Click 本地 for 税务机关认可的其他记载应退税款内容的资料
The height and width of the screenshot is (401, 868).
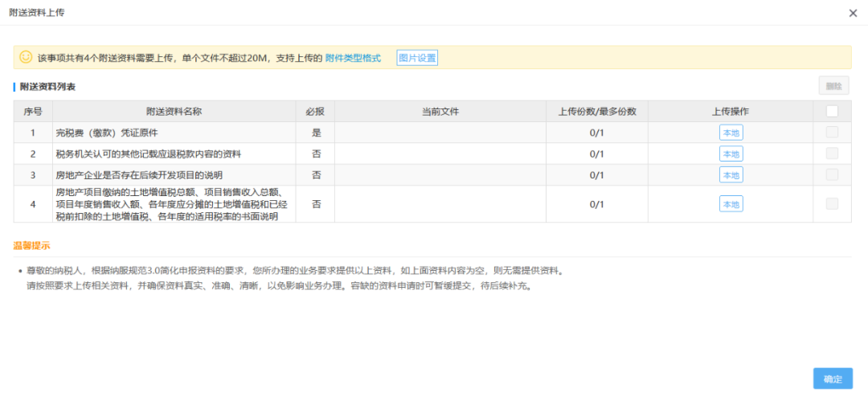731,153
